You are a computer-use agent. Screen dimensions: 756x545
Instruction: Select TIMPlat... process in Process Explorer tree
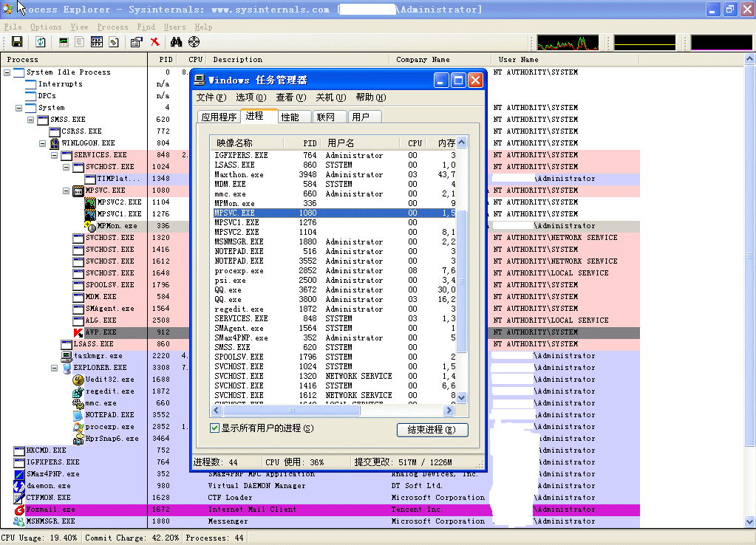[x=120, y=179]
